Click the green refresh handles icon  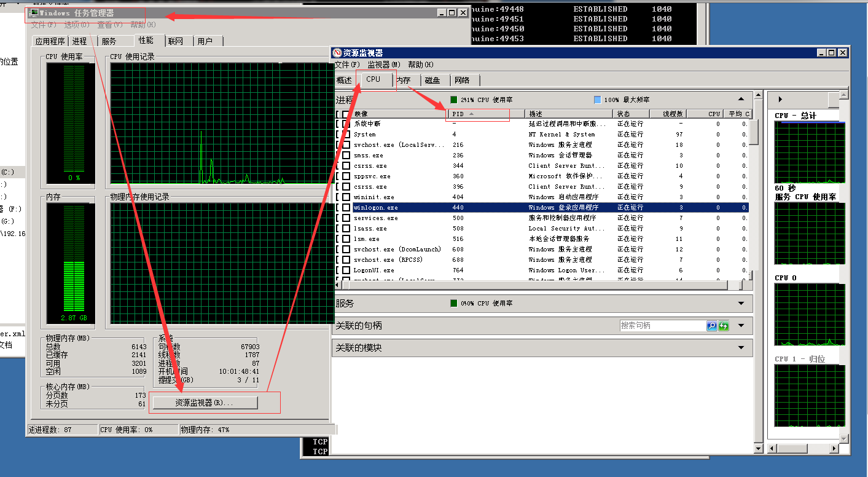pyautogui.click(x=724, y=326)
